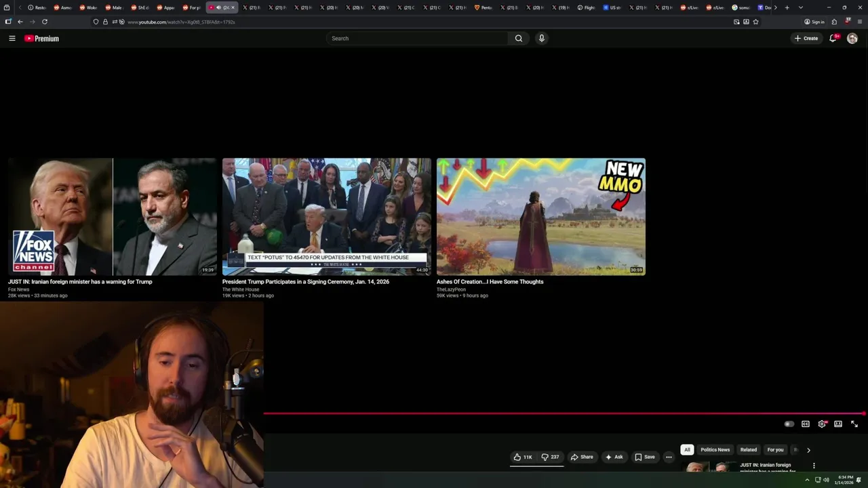This screenshot has height=488, width=868.
Task: Open the shield tracking protection icon
Action: click(96, 22)
